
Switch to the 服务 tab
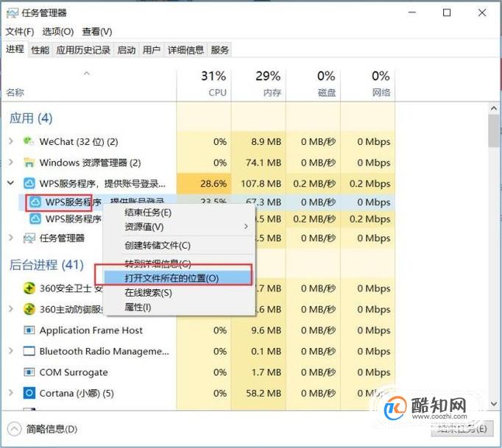click(x=219, y=50)
